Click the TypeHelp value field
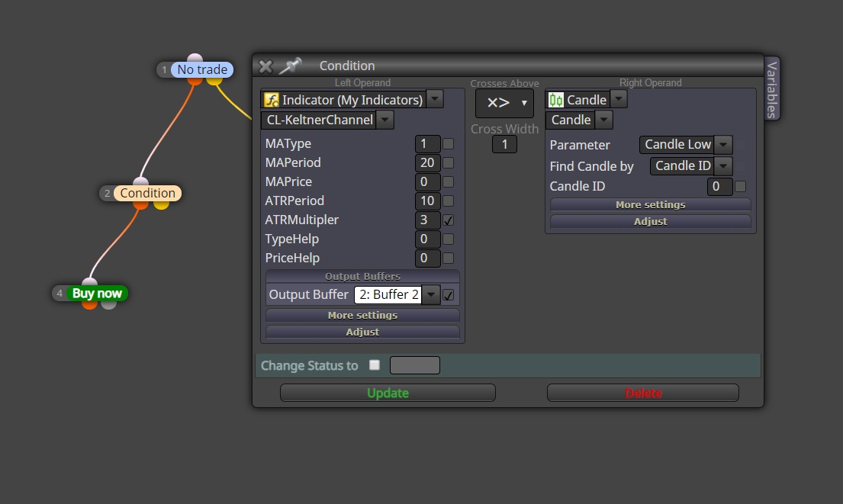The width and height of the screenshot is (843, 504). click(x=428, y=239)
